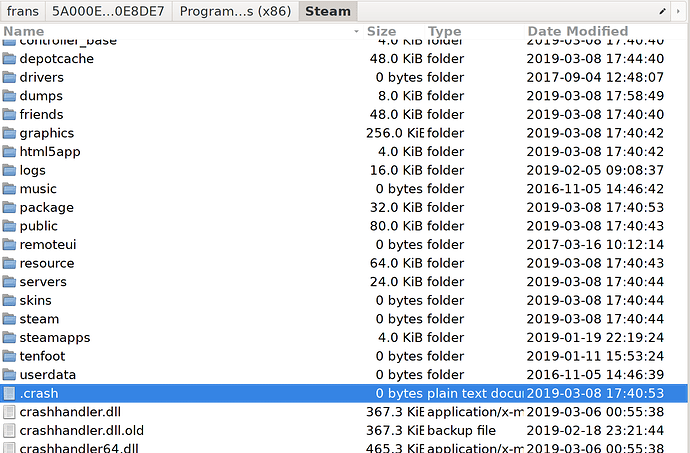
Task: Click the crashhandler.dll.old file icon
Action: 9,430
